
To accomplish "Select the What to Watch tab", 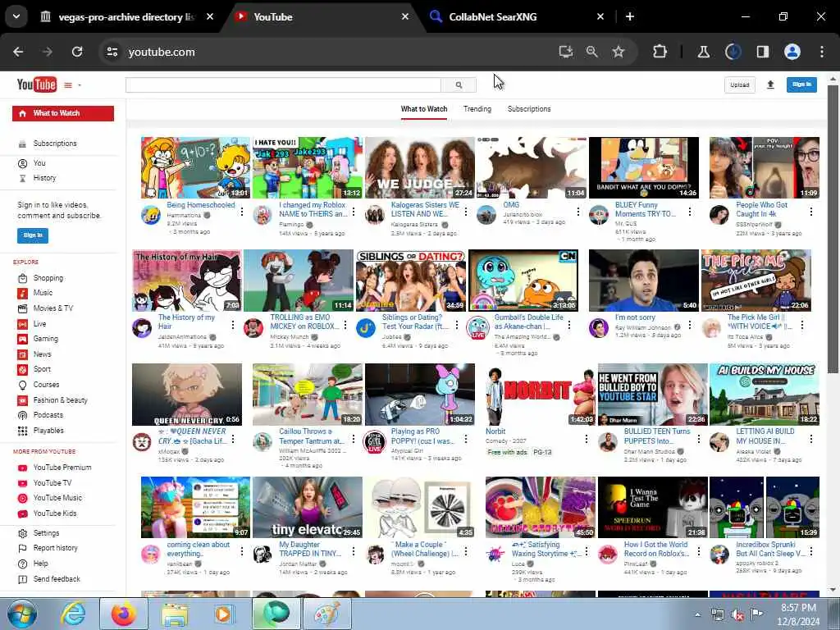I will 424,109.
